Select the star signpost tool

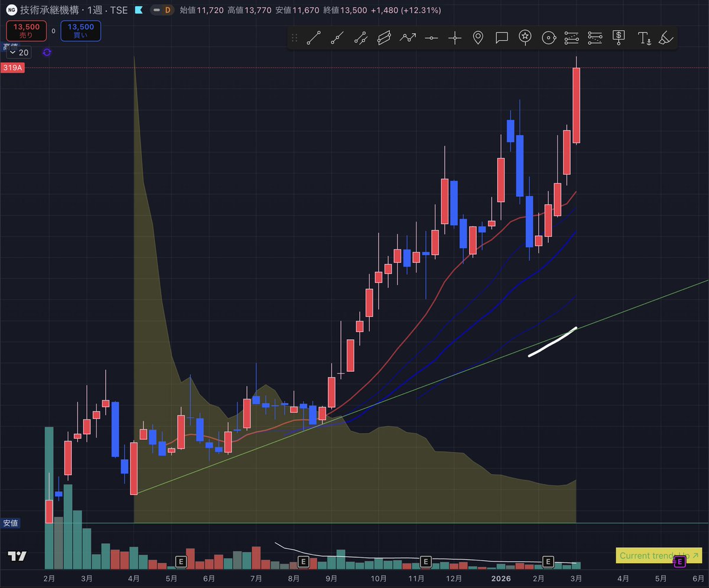525,38
